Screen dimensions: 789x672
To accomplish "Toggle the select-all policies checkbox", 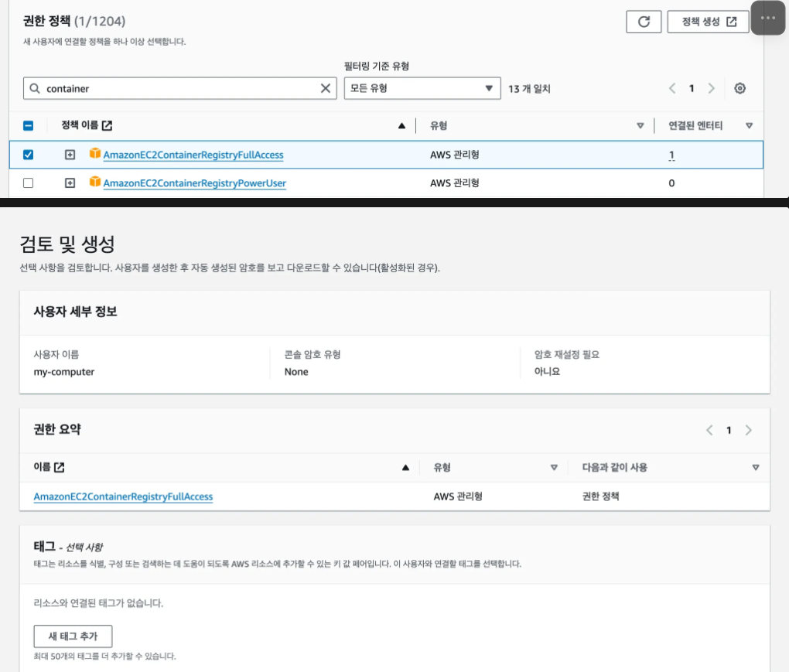I will 28,126.
